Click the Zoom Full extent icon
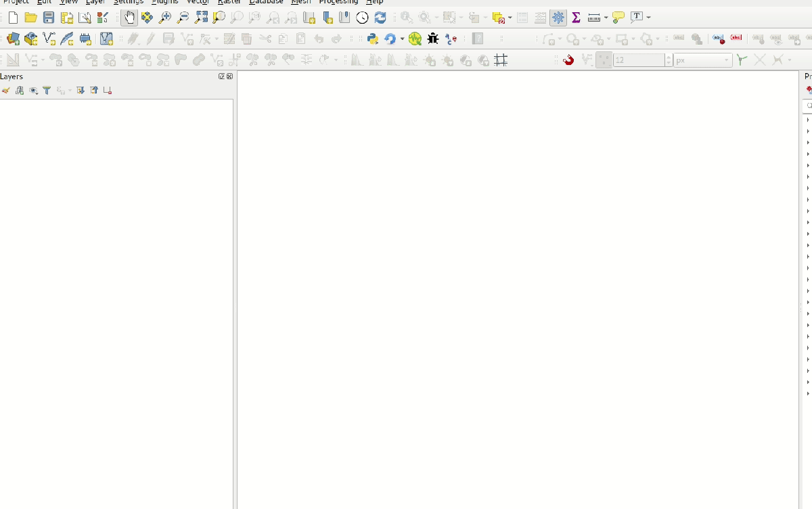812x509 pixels. point(201,18)
